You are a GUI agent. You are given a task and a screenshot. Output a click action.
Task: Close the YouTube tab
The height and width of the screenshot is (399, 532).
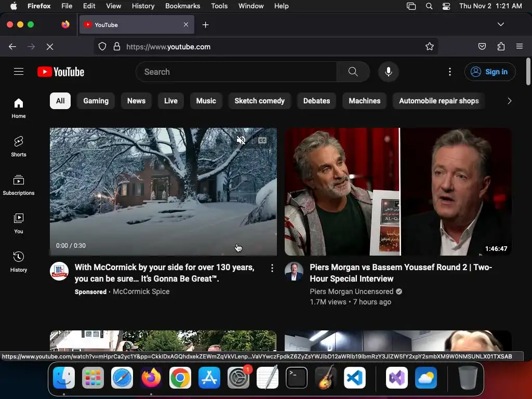pyautogui.click(x=186, y=24)
